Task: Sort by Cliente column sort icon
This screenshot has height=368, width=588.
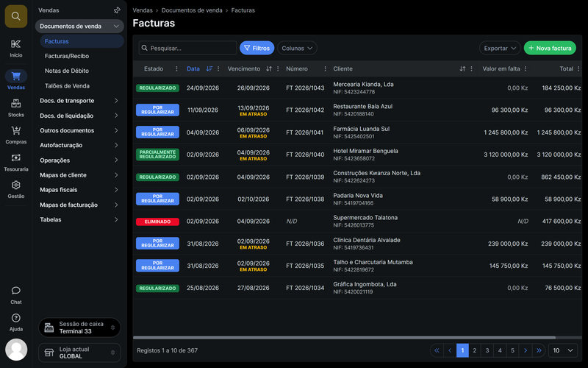Action: click(462, 68)
